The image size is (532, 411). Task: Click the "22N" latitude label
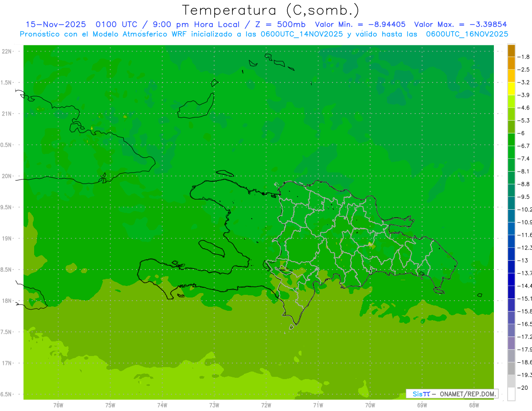(x=7, y=51)
